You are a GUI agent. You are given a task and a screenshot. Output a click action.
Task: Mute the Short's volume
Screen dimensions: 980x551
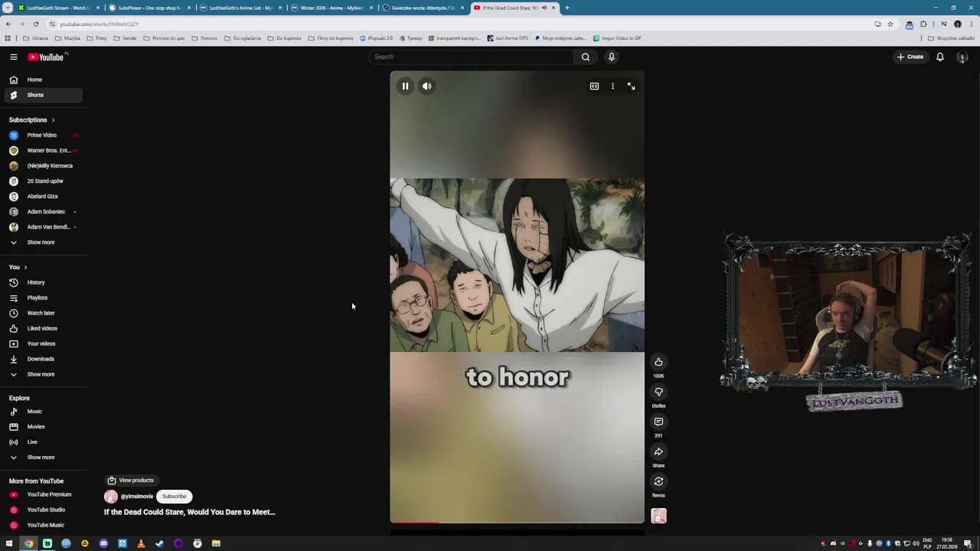pos(426,86)
